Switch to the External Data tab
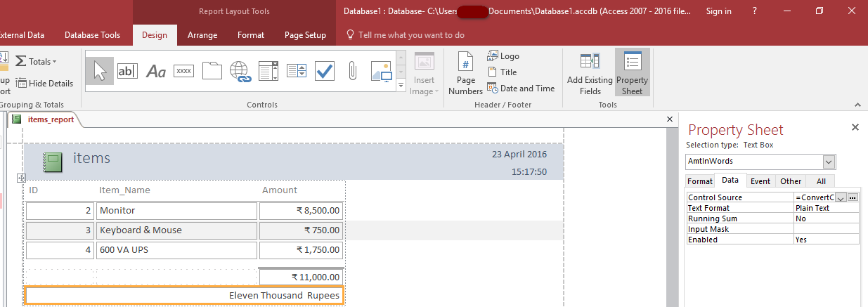Image resolution: width=868 pixels, height=307 pixels. click(x=21, y=34)
